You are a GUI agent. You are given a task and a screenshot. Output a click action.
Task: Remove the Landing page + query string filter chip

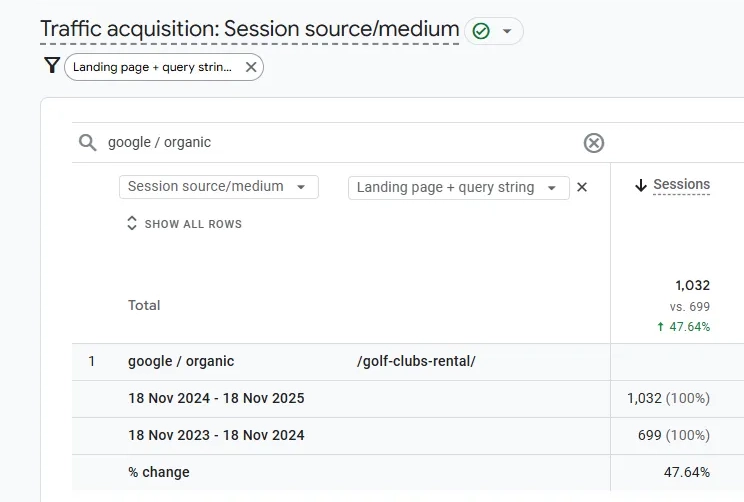pos(251,67)
